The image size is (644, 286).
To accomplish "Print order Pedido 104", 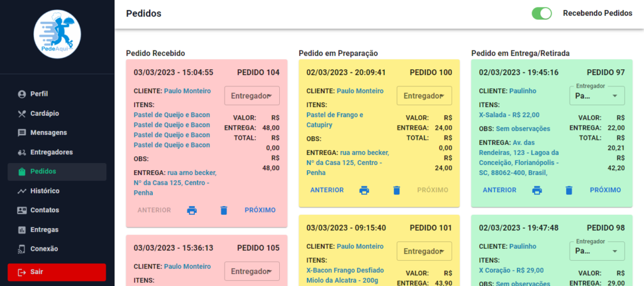I will pyautogui.click(x=191, y=210).
